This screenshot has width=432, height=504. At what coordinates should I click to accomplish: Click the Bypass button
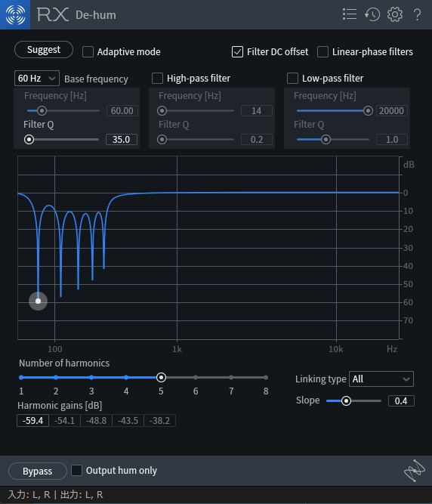tap(37, 471)
